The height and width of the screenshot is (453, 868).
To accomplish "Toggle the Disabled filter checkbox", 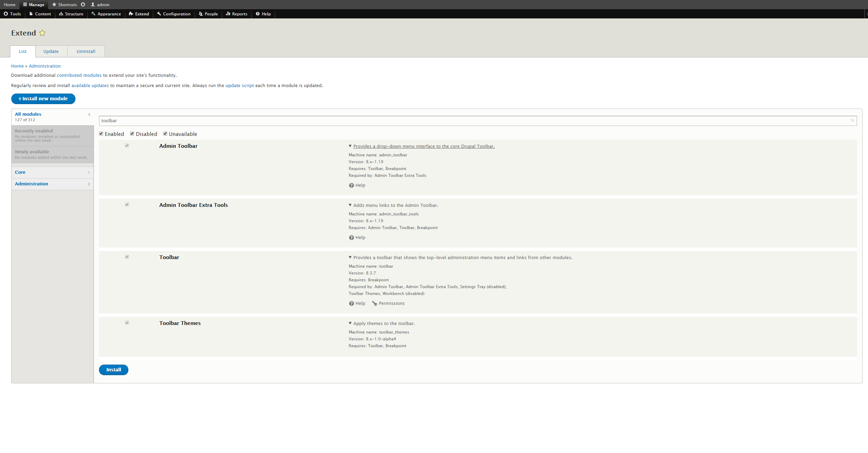I will 132,134.
